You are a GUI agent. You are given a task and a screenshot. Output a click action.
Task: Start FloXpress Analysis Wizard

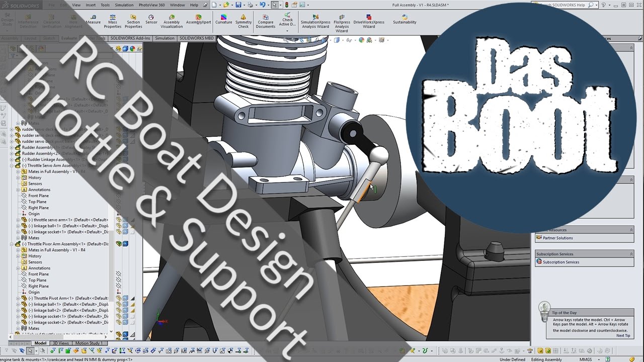tap(342, 23)
